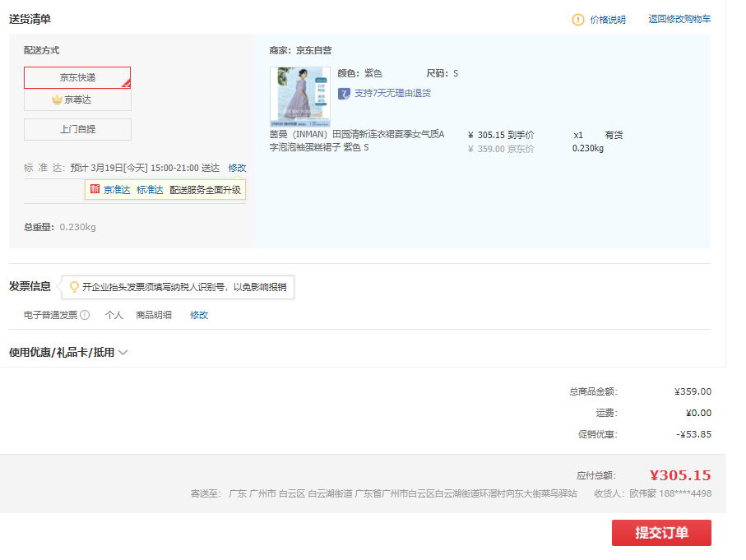Open the 京准达 link in the tooltip
Screen dimensions: 746x560
(x=117, y=190)
